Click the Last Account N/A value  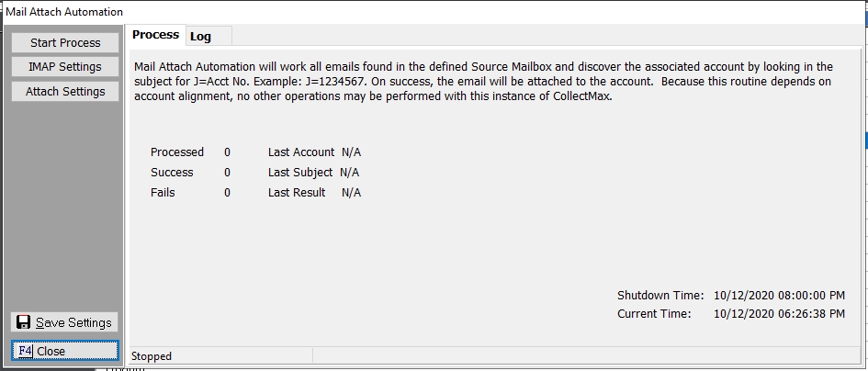coord(352,152)
